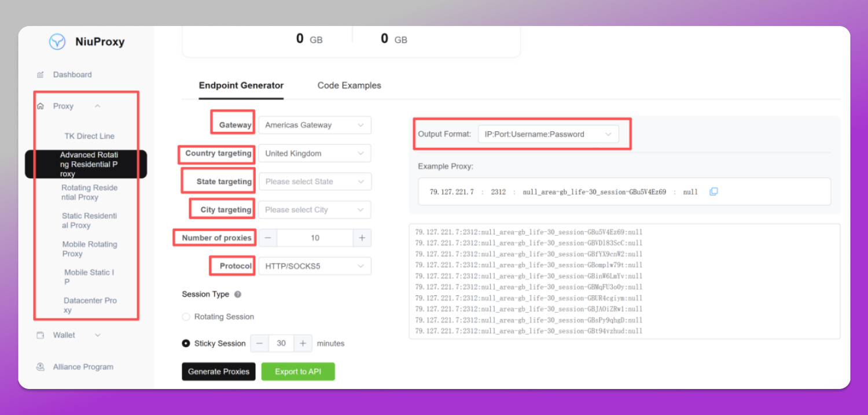Switch to the Code Examples tab
The height and width of the screenshot is (415, 868).
(350, 86)
